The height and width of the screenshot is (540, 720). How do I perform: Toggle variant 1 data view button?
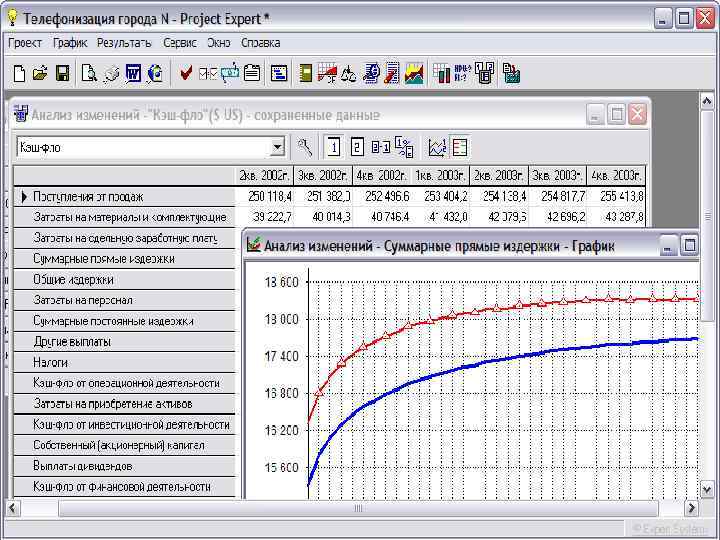(x=334, y=147)
